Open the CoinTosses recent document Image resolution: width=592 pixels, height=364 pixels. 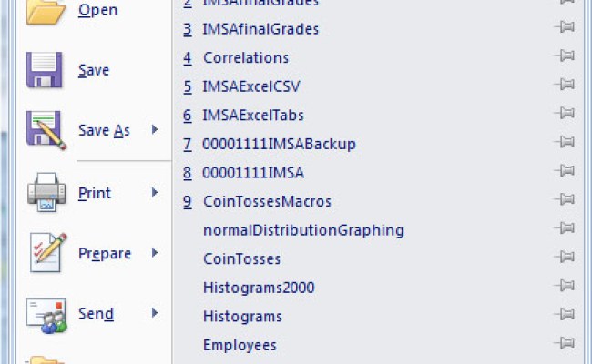point(242,258)
